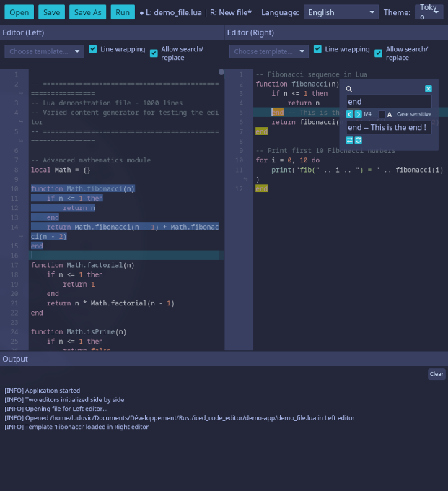This screenshot has width=448, height=491.
Task: Click the 'function Math.isPrime(n)' line
Action: pos(79,332)
